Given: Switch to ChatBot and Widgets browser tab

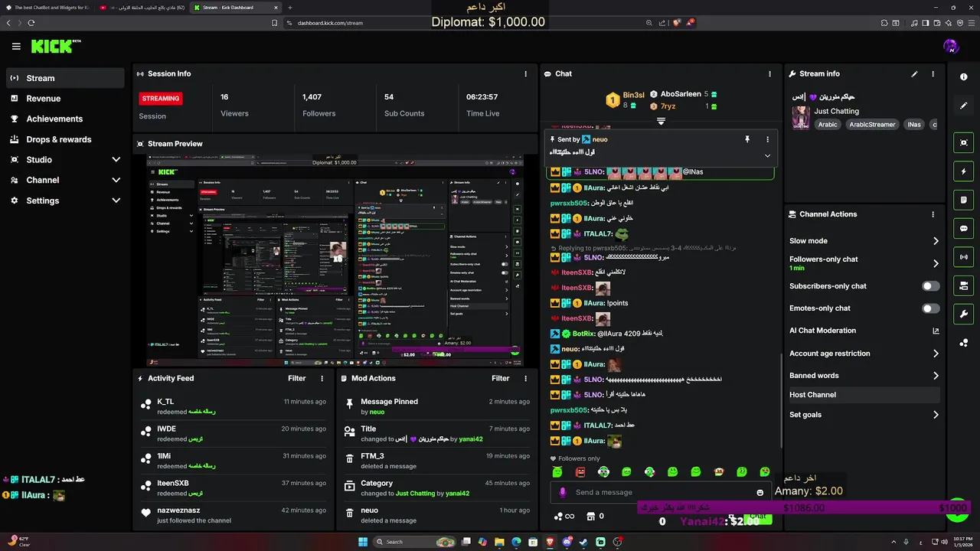Looking at the screenshot, I should click(x=47, y=8).
